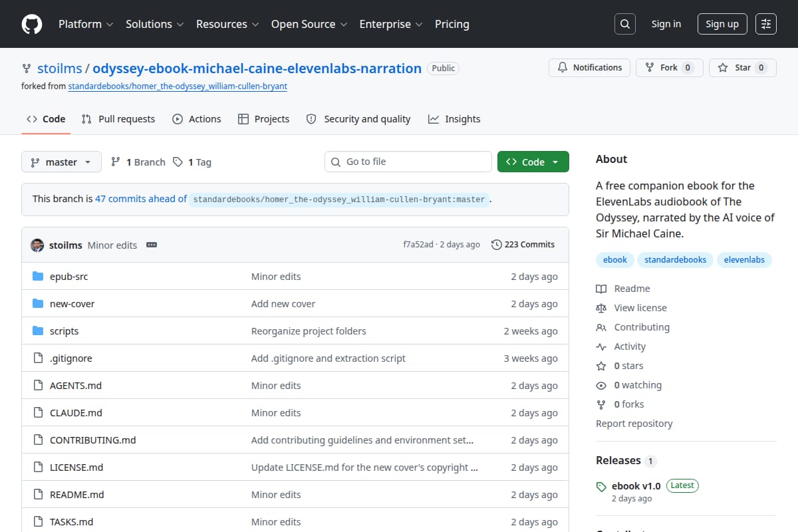Open commit hash f7a52ad
Screen dimensions: 798x532
pyautogui.click(x=418, y=245)
